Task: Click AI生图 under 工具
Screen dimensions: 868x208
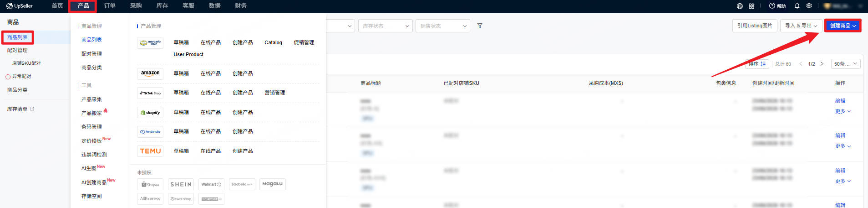Action: tap(89, 168)
